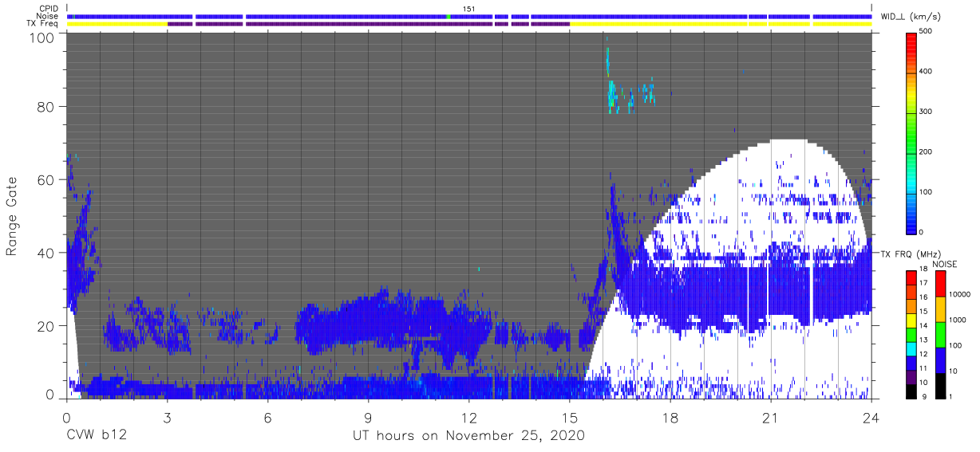
Task: Click the WID⊥ (km/s) colorbar title
Action: [911, 16]
